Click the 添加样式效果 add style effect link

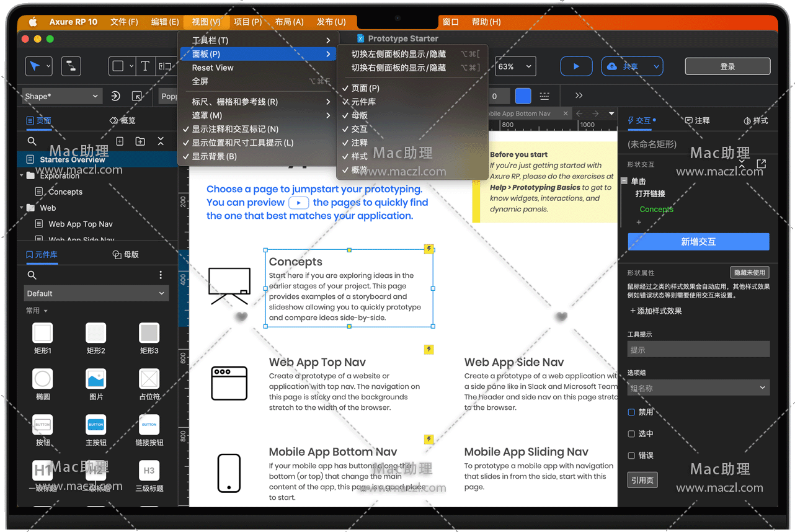[655, 311]
